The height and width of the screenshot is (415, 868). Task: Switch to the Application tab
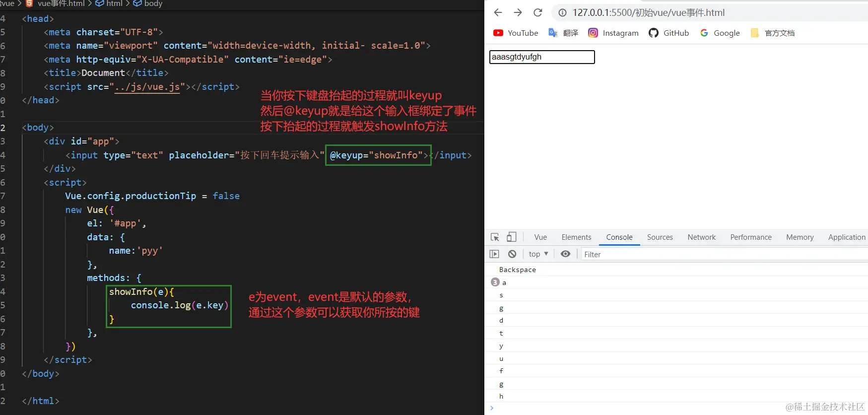click(x=847, y=237)
